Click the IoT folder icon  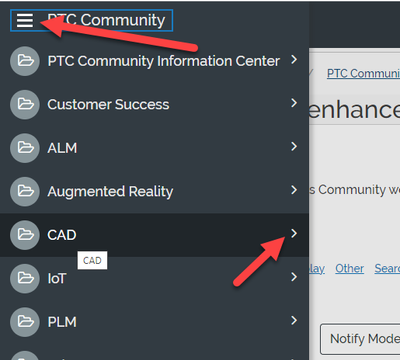pyautogui.click(x=25, y=278)
